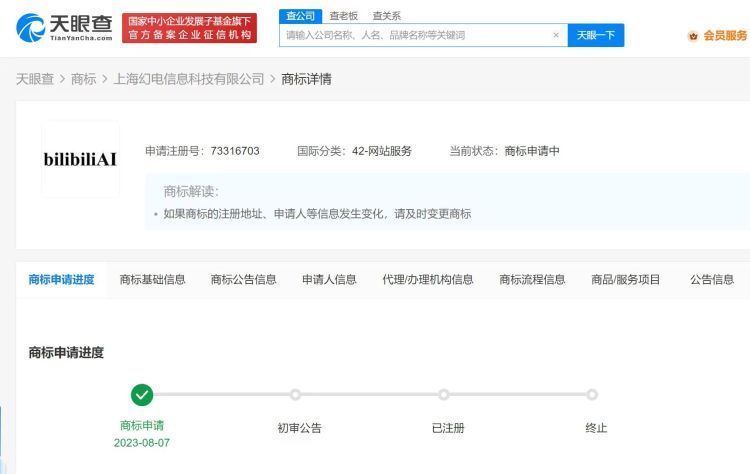Click the 天眼查 logo
The image size is (750, 474).
coord(64,28)
